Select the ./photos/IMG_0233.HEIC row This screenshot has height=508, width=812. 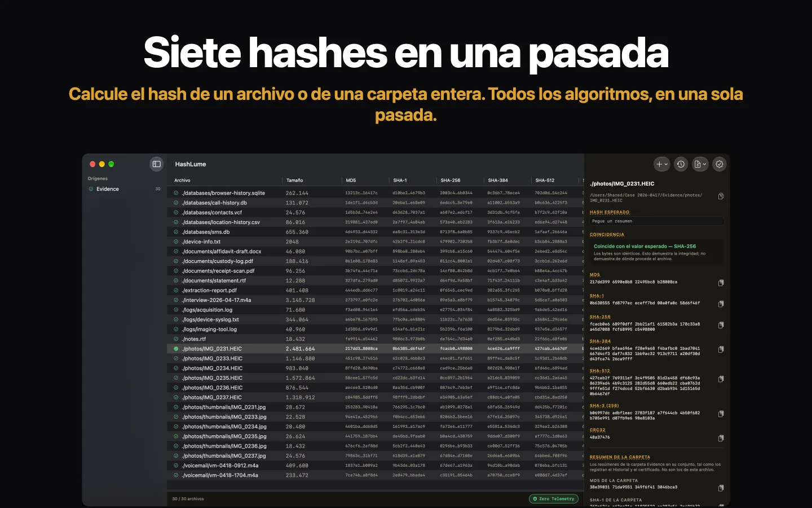(x=376, y=358)
